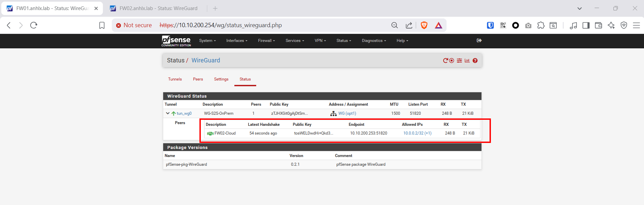Expand the Diagnostics dropdown menu
644x205 pixels.
click(x=374, y=41)
